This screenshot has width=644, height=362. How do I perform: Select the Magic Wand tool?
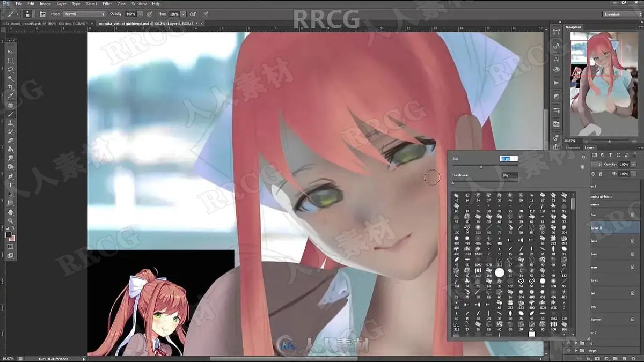coord(11,79)
